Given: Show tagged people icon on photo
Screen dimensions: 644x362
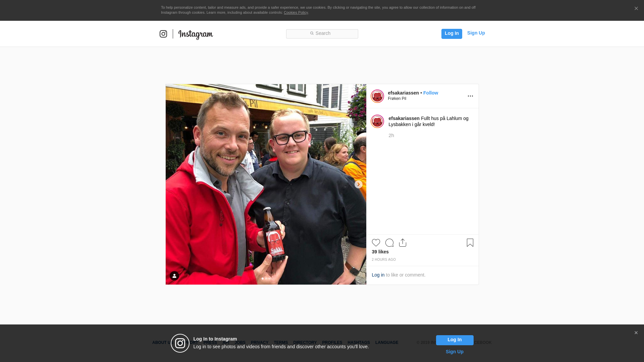Looking at the screenshot, I should [174, 276].
